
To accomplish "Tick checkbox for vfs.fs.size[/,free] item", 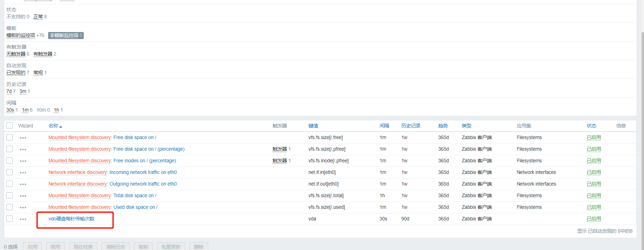I will (9, 137).
